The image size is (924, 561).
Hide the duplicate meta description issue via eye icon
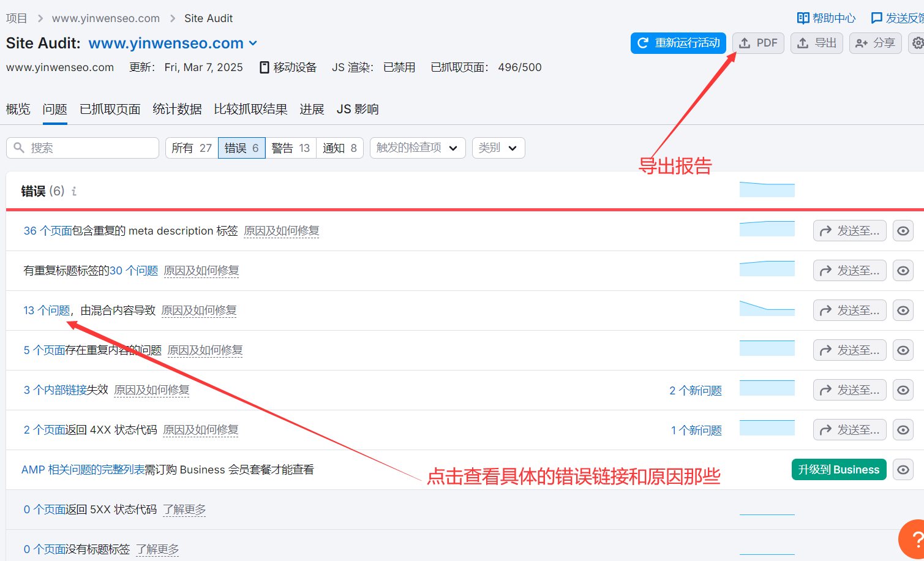(903, 231)
